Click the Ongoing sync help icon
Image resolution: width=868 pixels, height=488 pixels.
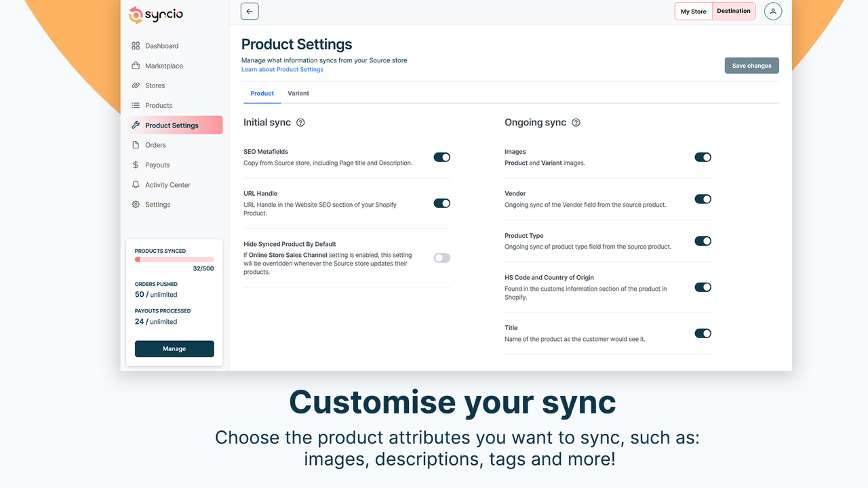click(576, 123)
